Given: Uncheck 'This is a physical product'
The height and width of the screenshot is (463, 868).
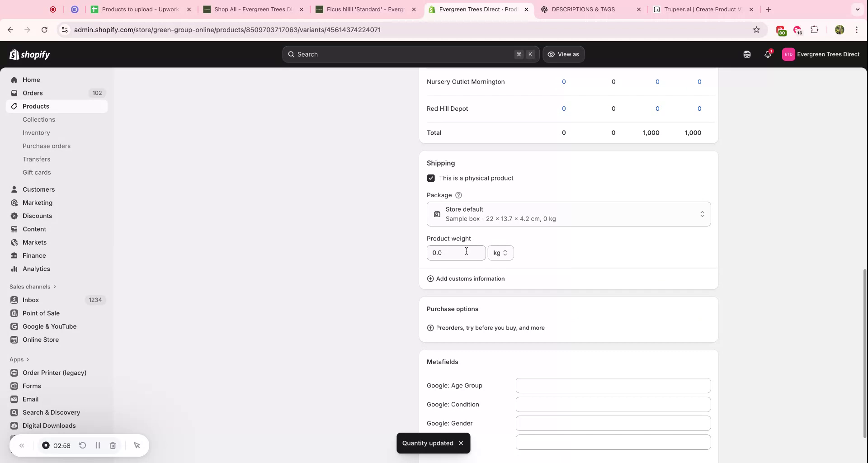Looking at the screenshot, I should (430, 178).
